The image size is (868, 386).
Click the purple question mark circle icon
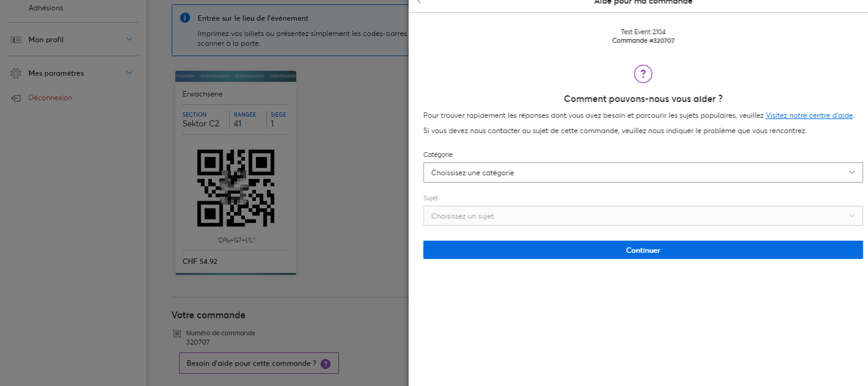(x=643, y=75)
